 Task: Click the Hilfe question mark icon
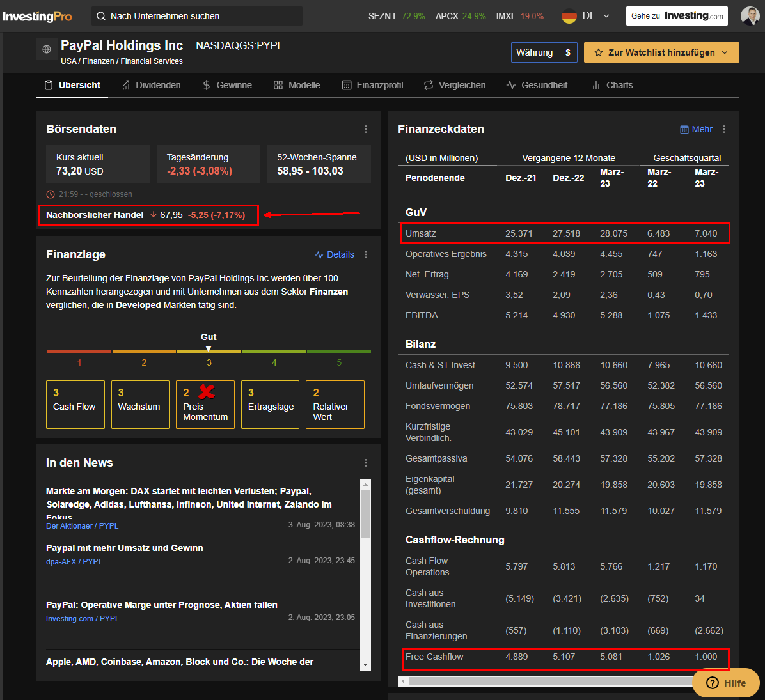(713, 683)
